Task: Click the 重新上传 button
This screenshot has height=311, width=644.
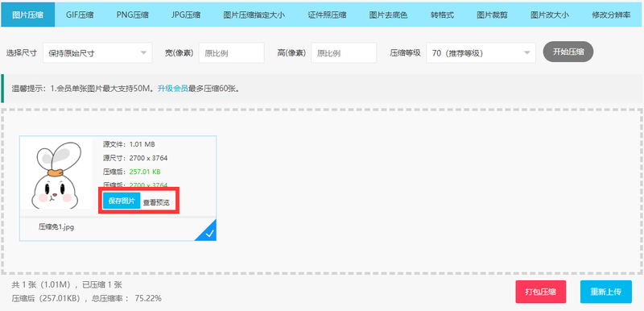Action: 606,292
